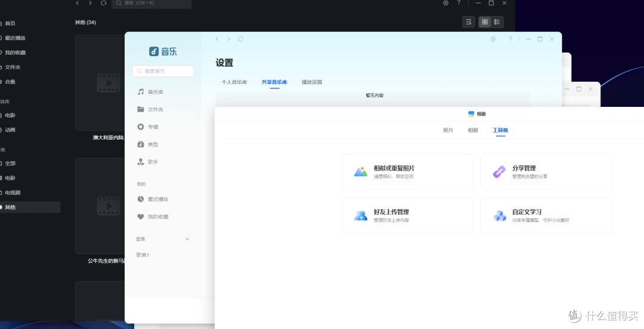Switch video window to grid view
Image resolution: width=644 pixels, height=329 pixels.
tap(485, 22)
